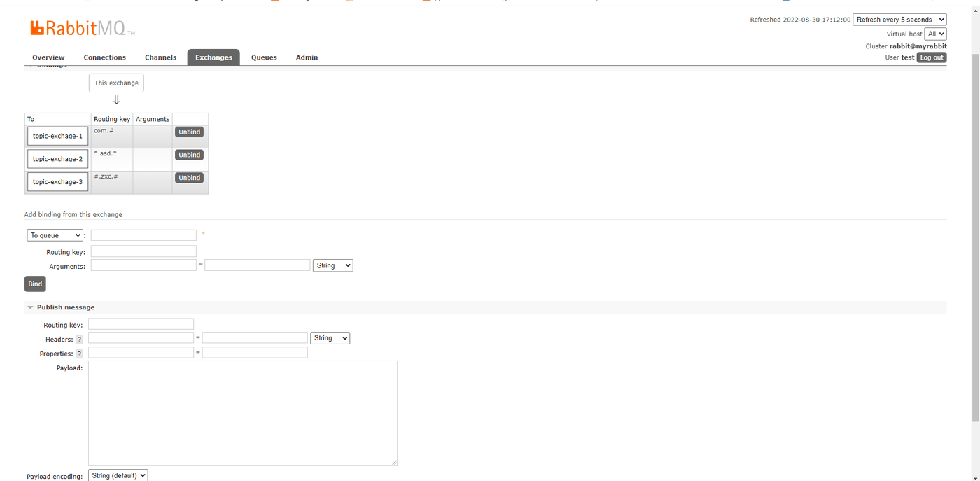This screenshot has width=980, height=481.
Task: Switch to the Admin tab
Action: (307, 57)
